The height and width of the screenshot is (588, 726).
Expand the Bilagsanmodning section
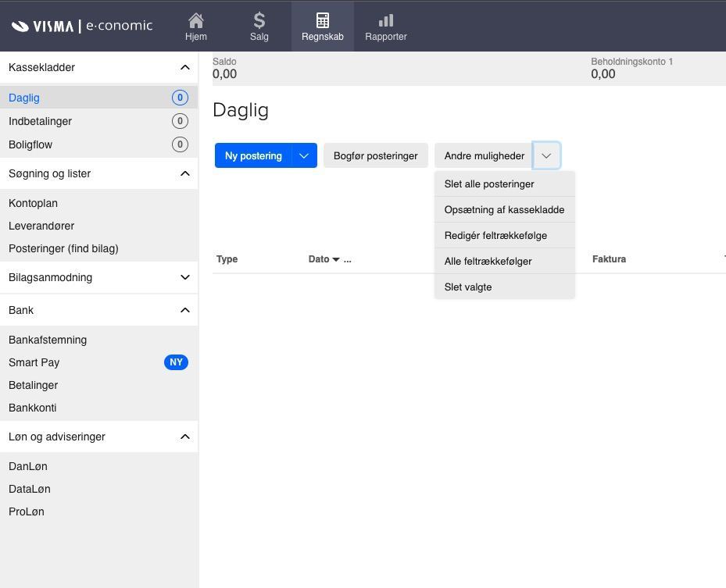coord(184,277)
